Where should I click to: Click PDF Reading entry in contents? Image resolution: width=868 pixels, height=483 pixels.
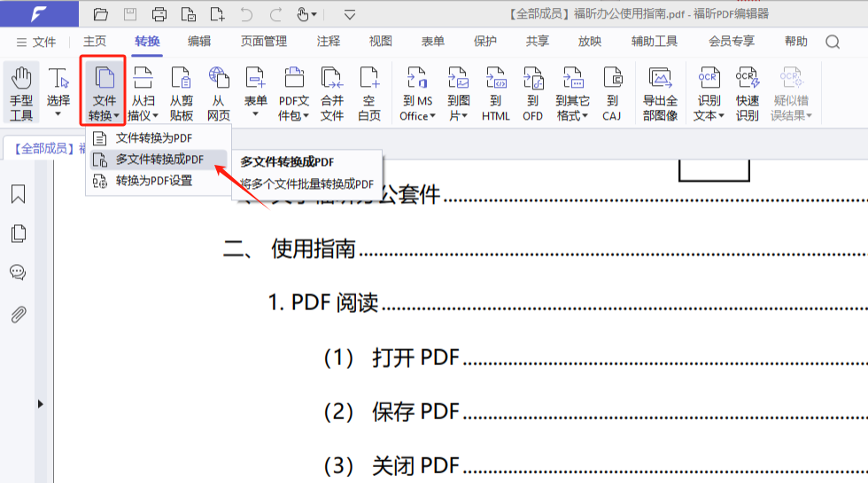point(323,303)
